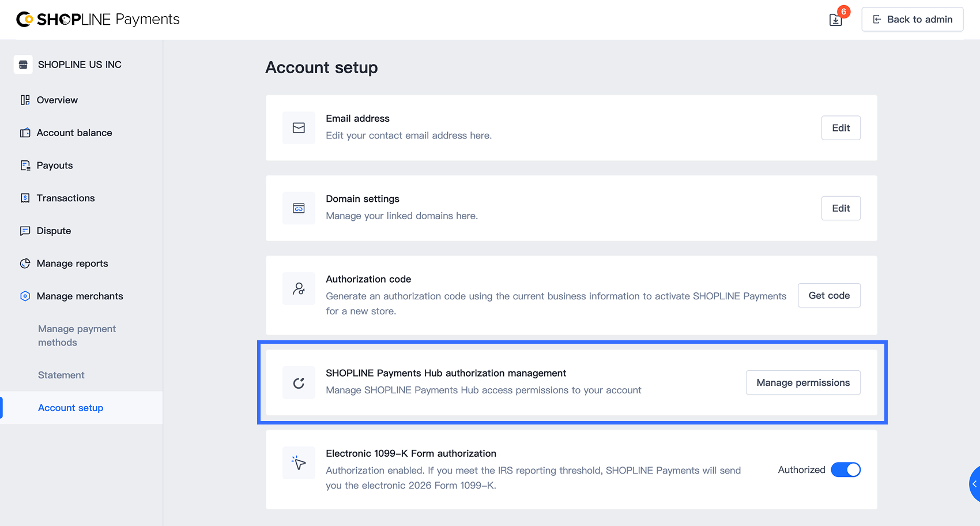Click the SHOPLINE Payments logo

[98, 19]
